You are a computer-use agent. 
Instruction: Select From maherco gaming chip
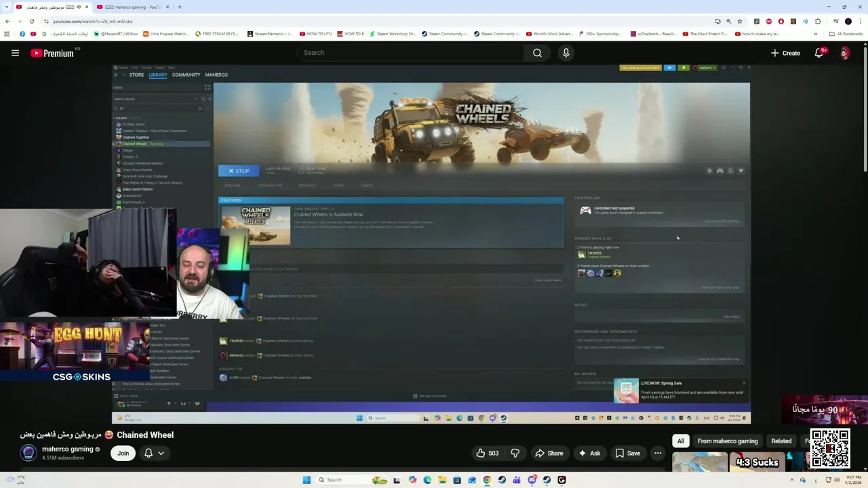click(x=728, y=441)
